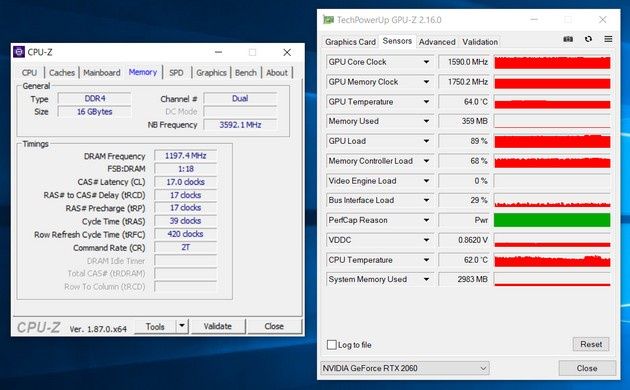This screenshot has height=390, width=630.
Task: Open Video Engine Load sensor dropdown
Action: [426, 181]
